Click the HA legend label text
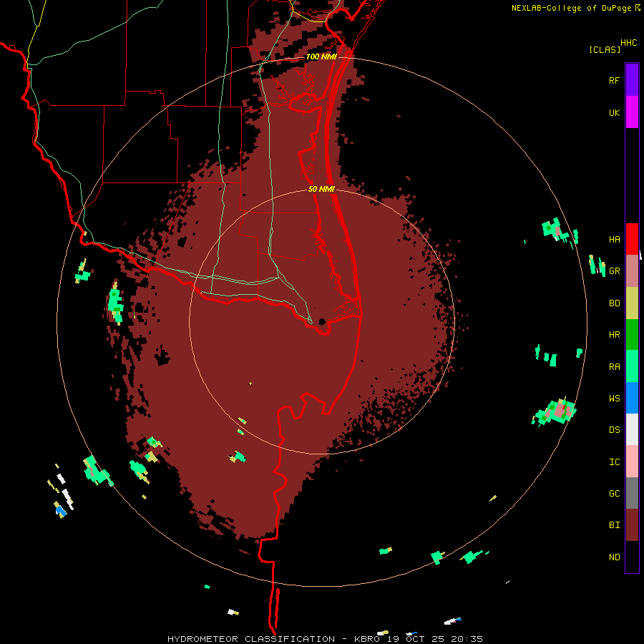This screenshot has height=644, width=644. [614, 240]
